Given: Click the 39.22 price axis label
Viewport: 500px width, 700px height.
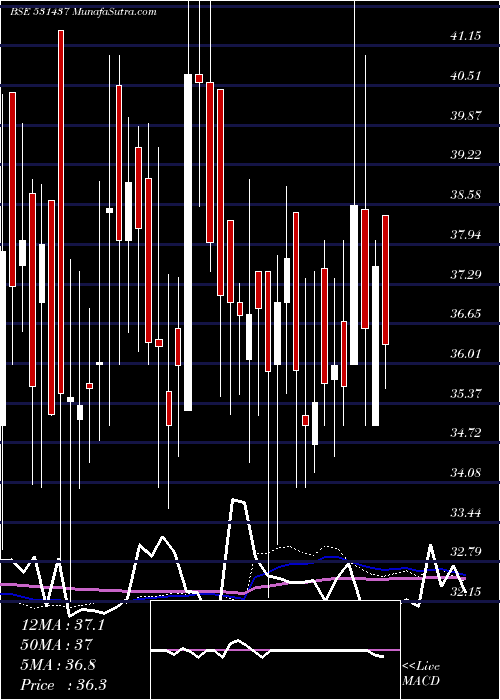Looking at the screenshot, I should coord(466,154).
